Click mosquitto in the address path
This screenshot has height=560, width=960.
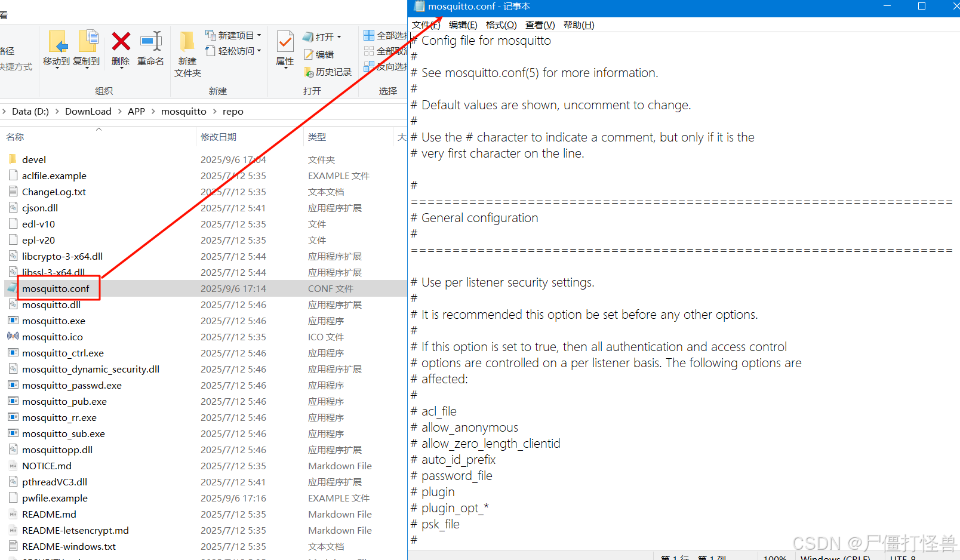coord(183,111)
